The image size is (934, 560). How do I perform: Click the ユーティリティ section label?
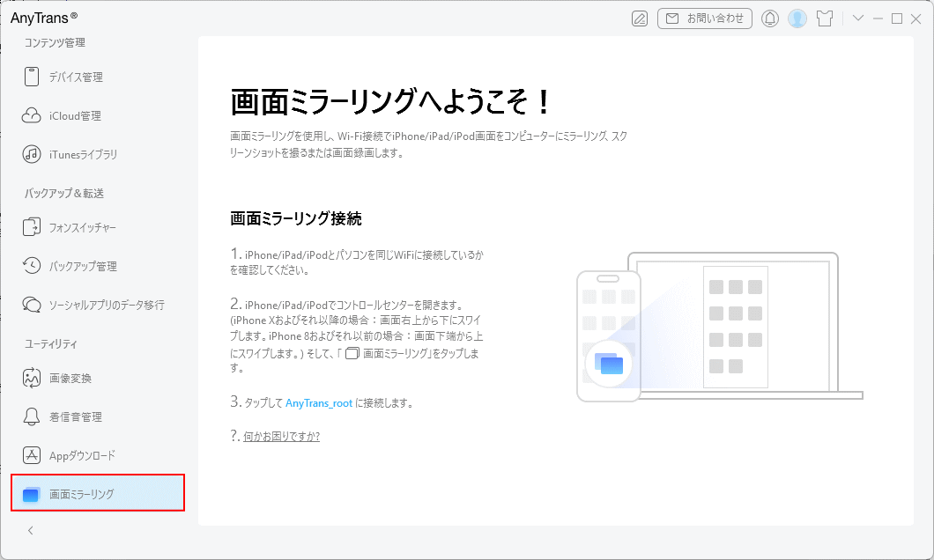(x=50, y=344)
